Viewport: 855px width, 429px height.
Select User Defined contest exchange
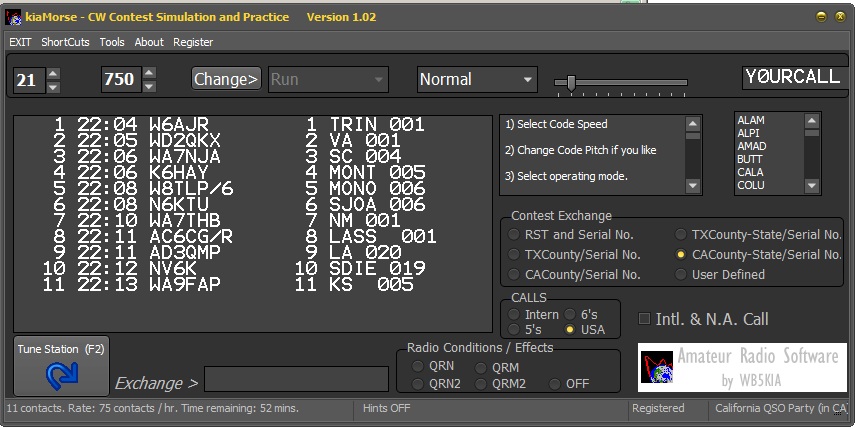682,274
